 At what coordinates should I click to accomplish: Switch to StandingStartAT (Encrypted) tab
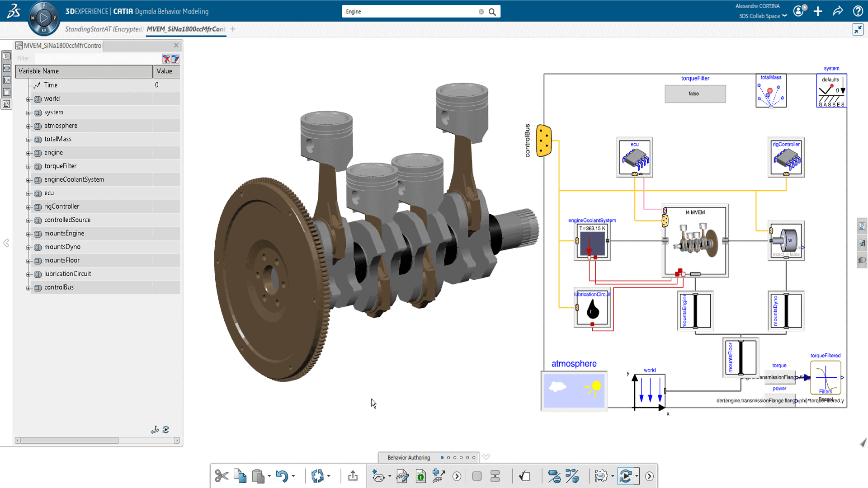pos(104,29)
